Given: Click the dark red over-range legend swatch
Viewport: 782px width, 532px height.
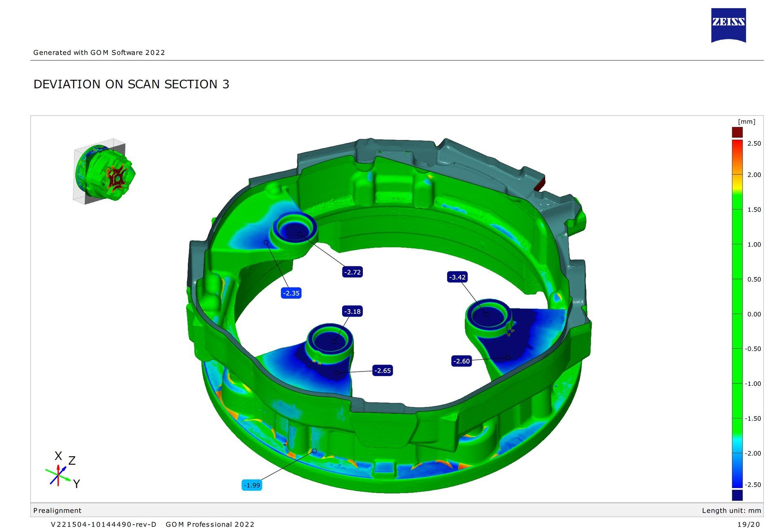Looking at the screenshot, I should (x=737, y=132).
